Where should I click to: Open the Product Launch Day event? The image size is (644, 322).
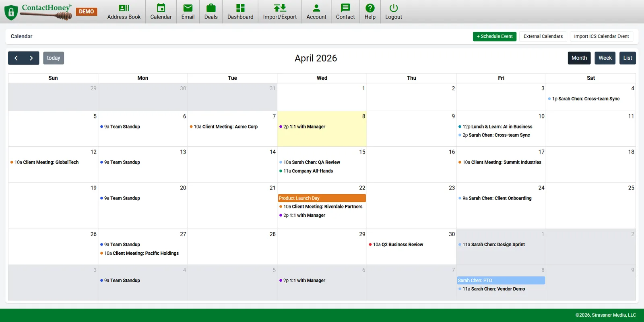pyautogui.click(x=322, y=198)
